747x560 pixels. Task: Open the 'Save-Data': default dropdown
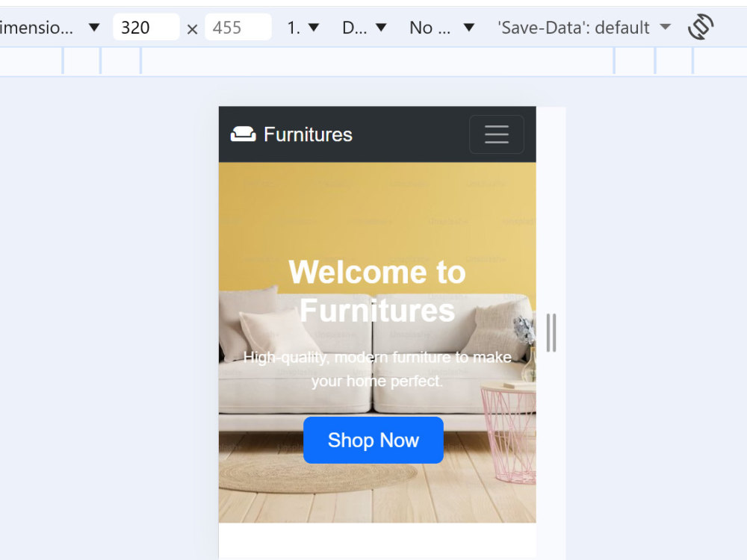(x=584, y=28)
